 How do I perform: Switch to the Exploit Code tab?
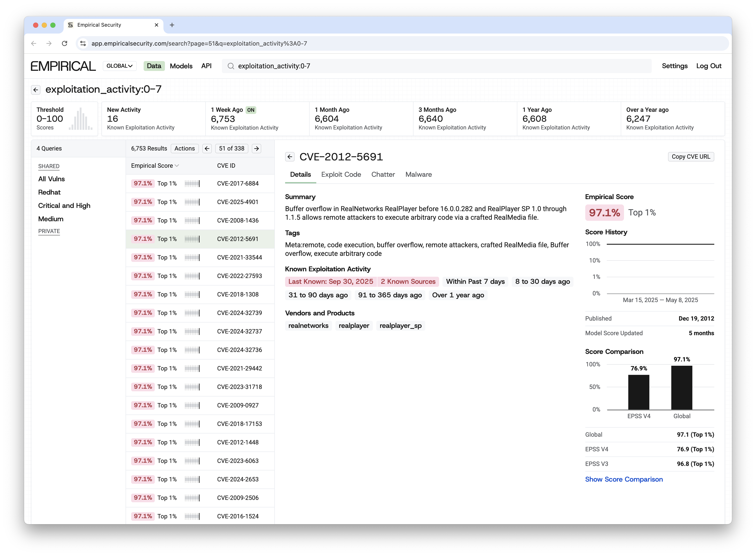tap(341, 174)
